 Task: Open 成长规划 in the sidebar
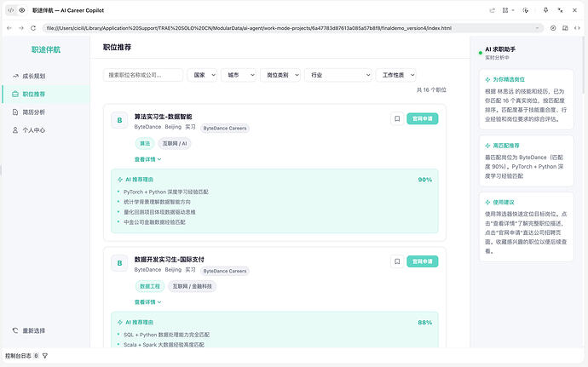pyautogui.click(x=46, y=76)
